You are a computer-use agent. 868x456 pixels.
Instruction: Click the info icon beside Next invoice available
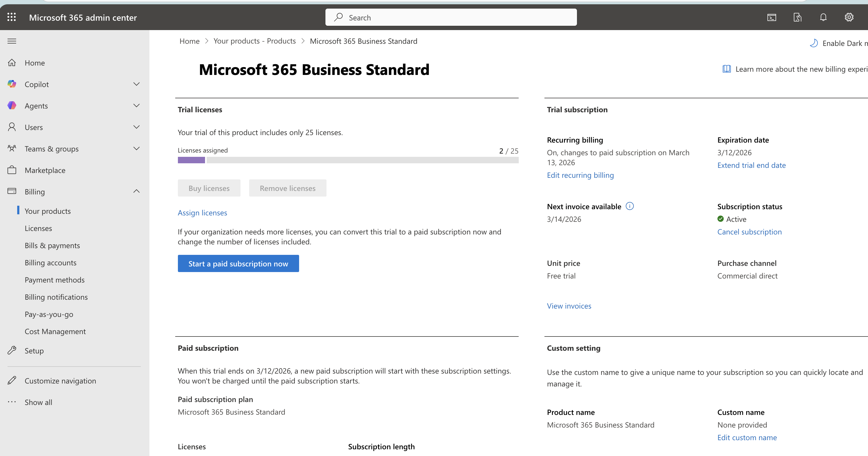tap(629, 206)
